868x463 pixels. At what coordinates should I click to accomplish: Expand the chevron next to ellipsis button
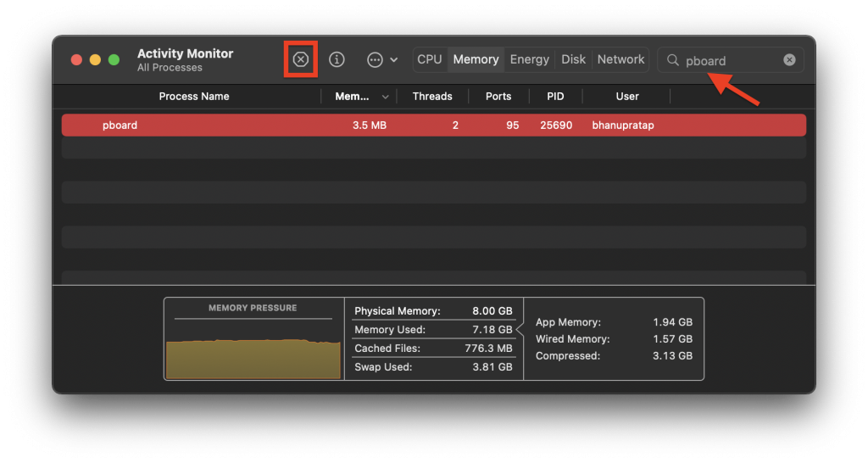click(394, 60)
